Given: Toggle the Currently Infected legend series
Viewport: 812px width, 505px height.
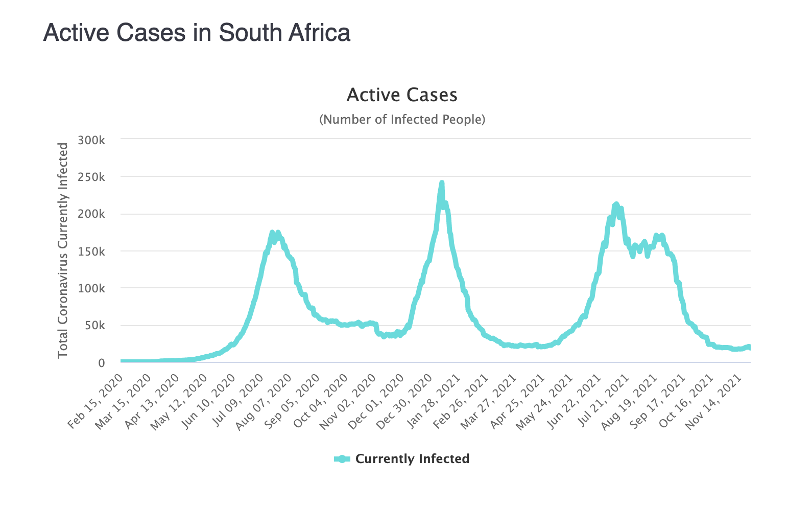Looking at the screenshot, I should [x=412, y=459].
